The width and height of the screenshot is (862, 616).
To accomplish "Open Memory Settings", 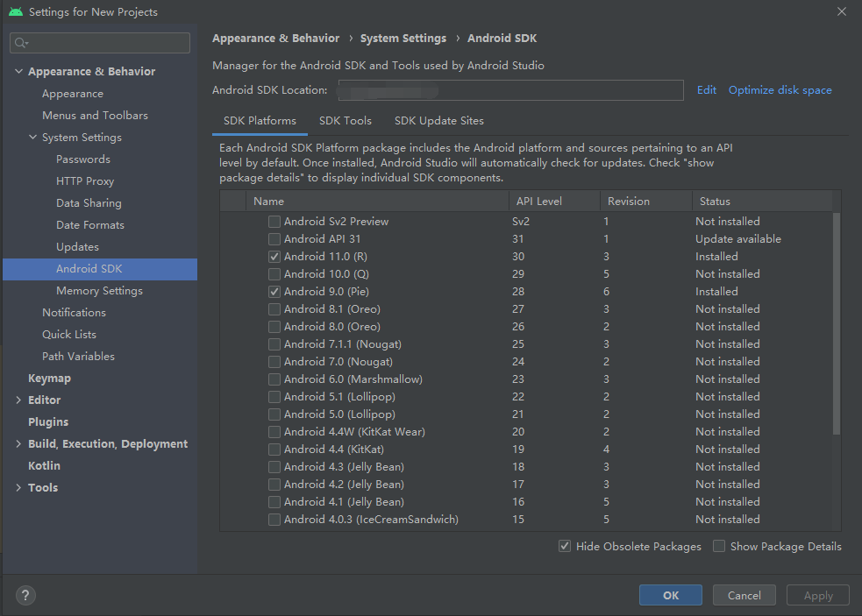I will [x=99, y=291].
